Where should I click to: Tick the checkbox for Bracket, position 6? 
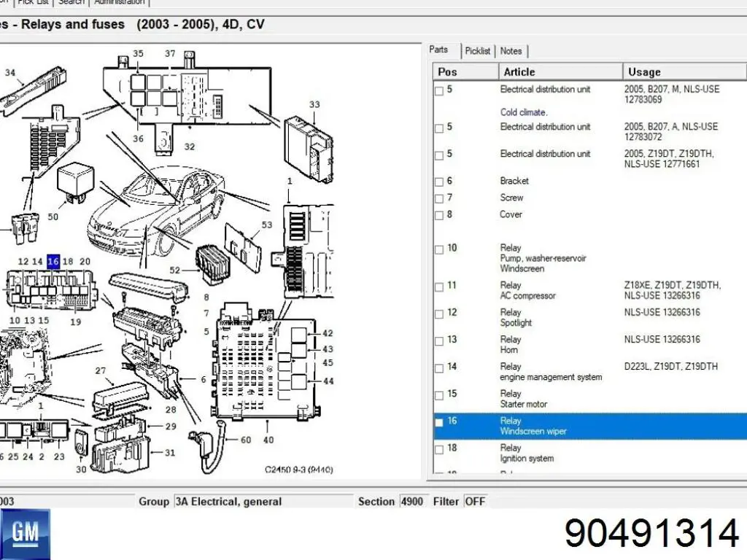click(439, 182)
